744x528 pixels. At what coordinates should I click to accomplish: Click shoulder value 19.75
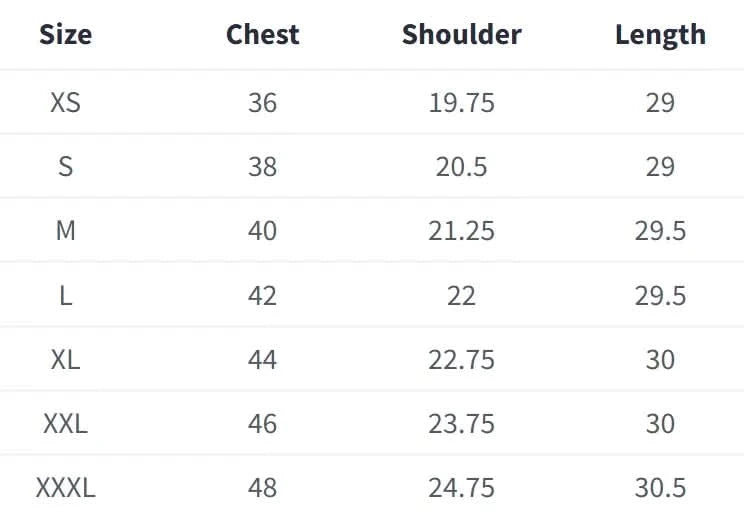tap(461, 102)
